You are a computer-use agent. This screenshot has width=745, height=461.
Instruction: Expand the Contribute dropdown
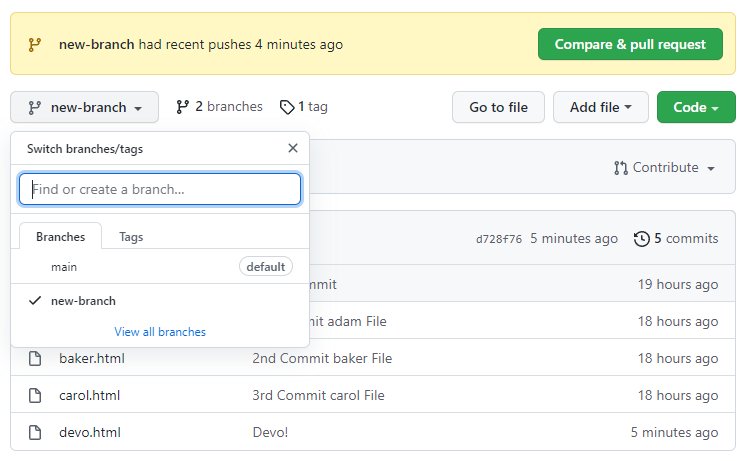coord(665,168)
